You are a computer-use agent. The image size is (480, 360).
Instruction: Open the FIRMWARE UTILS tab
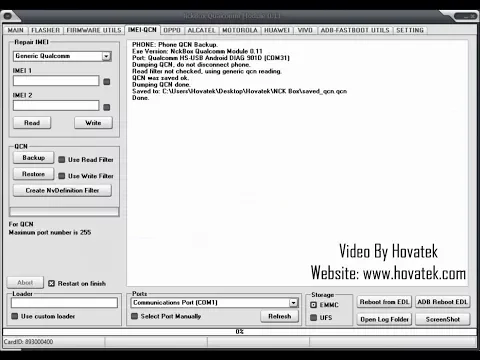click(94, 30)
